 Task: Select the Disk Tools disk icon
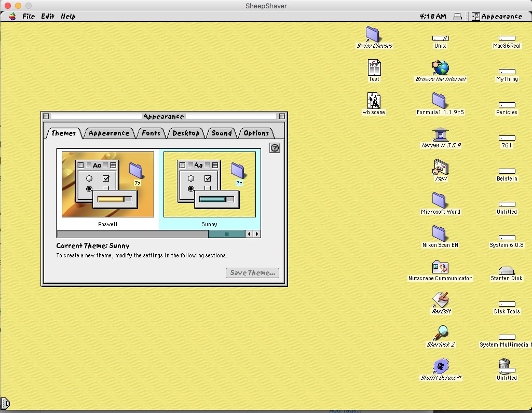507,304
